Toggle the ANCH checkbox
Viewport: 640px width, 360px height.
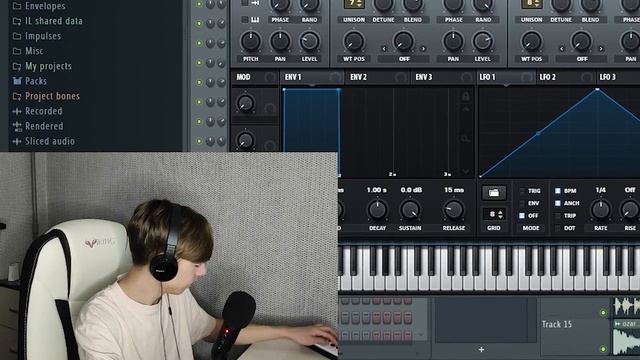pyautogui.click(x=558, y=203)
